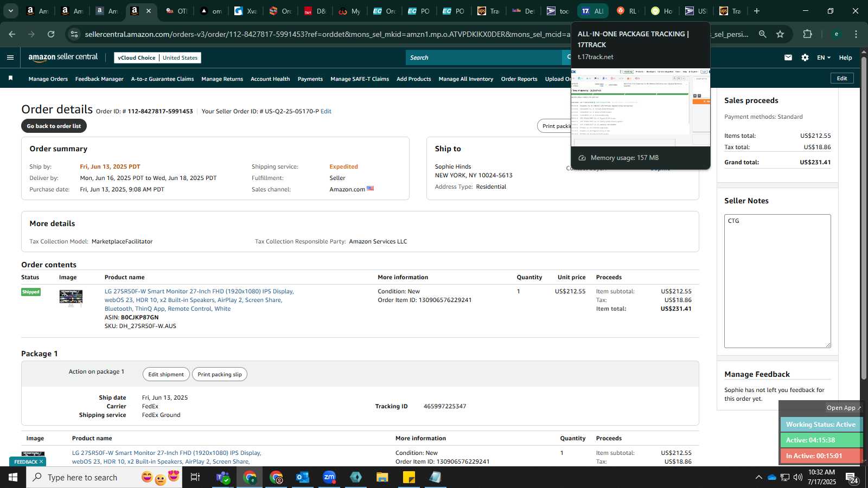Viewport: 868px width, 488px height.
Task: Open OneDrive cloud tray icon
Action: (x=771, y=477)
